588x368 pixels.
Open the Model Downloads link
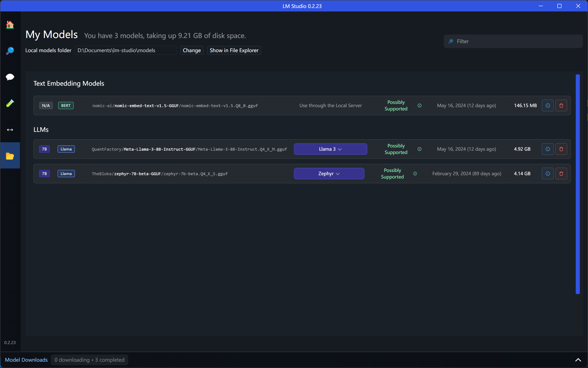tap(26, 360)
